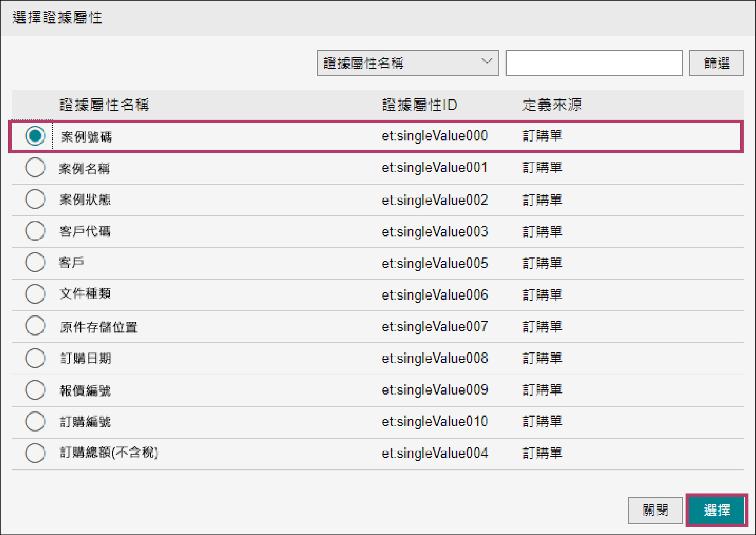Pick the 訂購日期 radio option
This screenshot has height=535, width=756.
35,358
